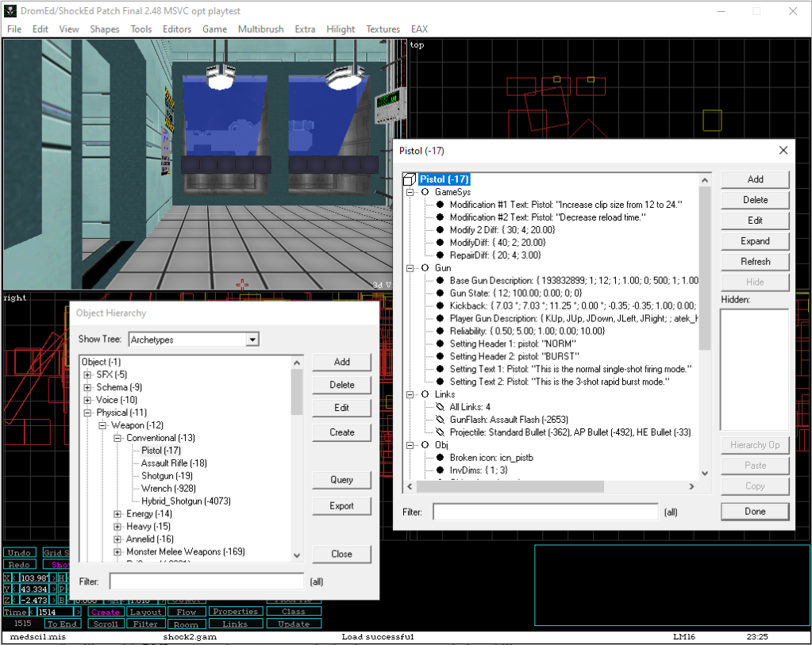Expand the Energy (-14) weapon branch
Screen dimensions: 812x645
click(117, 514)
